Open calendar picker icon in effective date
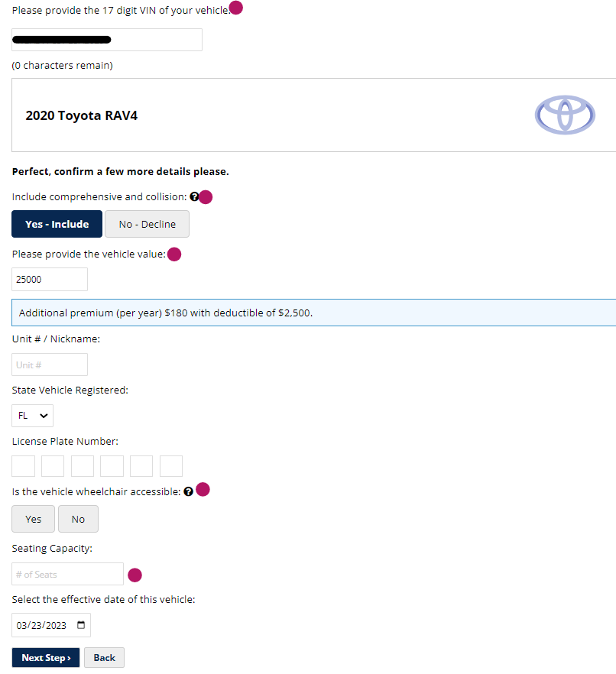The width and height of the screenshot is (616, 674). coord(81,624)
